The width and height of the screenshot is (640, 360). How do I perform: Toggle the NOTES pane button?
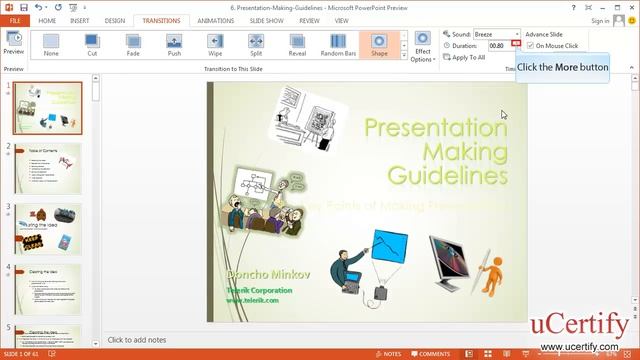[388, 354]
